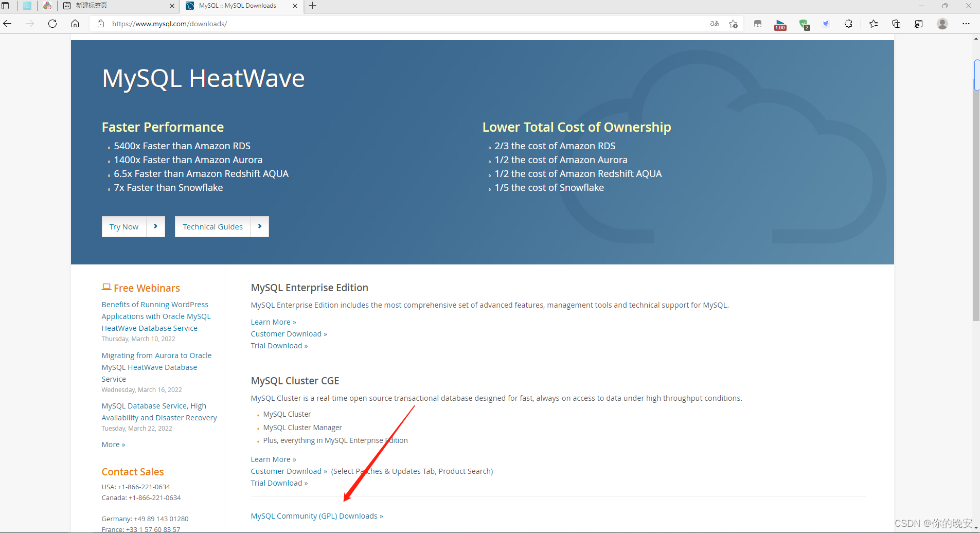Open the browser extensions puzzle icon
This screenshot has width=980, height=533.
[848, 24]
